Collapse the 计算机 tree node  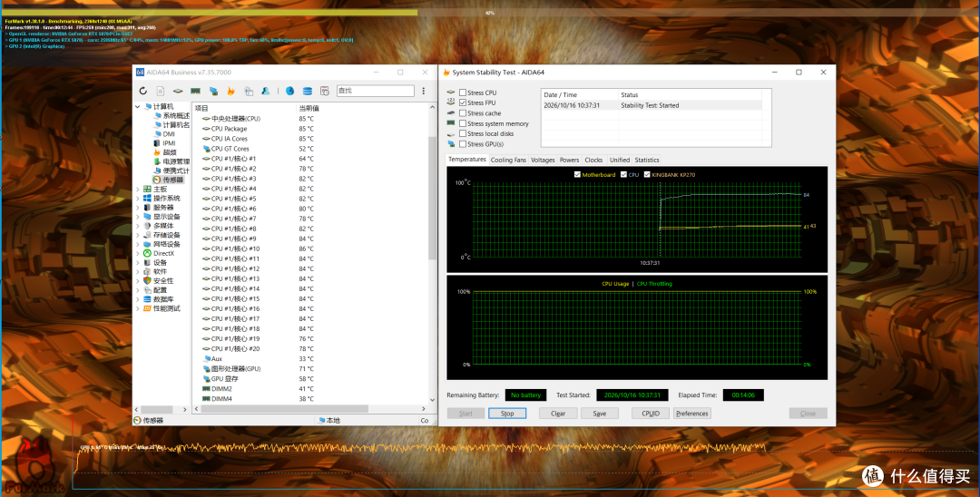[138, 107]
